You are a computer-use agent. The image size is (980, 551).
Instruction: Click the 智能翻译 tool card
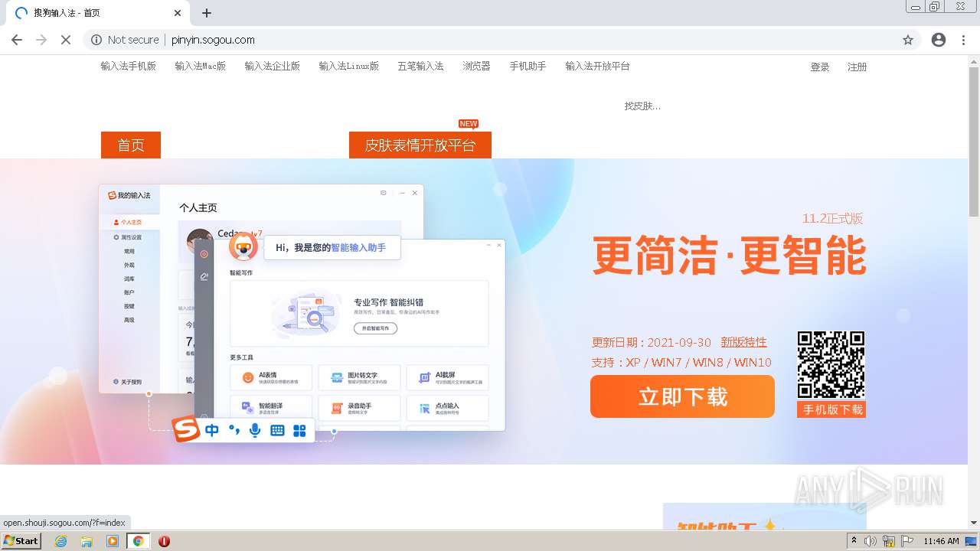[271, 408]
